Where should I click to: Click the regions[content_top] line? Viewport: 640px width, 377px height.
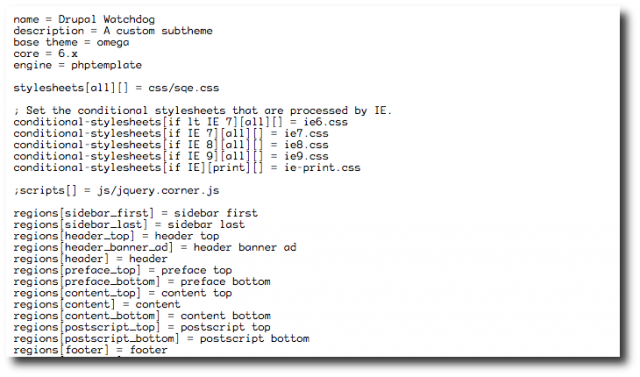(x=122, y=293)
